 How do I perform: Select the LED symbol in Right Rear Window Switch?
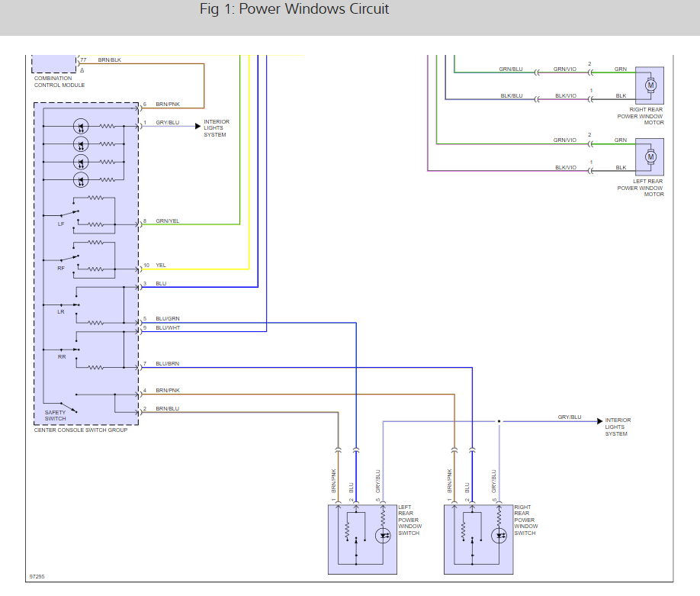click(x=499, y=535)
